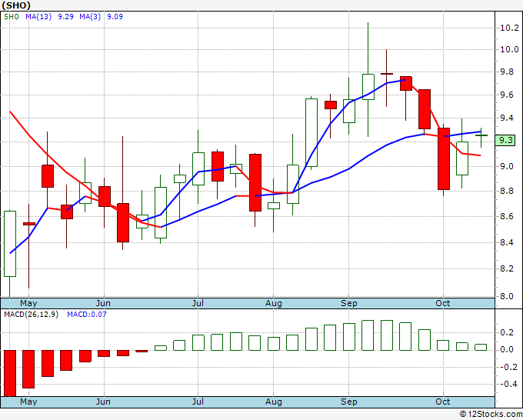Click the last green MACD bar at far right
Viewport: 523px width, 420px height.
[x=481, y=347]
